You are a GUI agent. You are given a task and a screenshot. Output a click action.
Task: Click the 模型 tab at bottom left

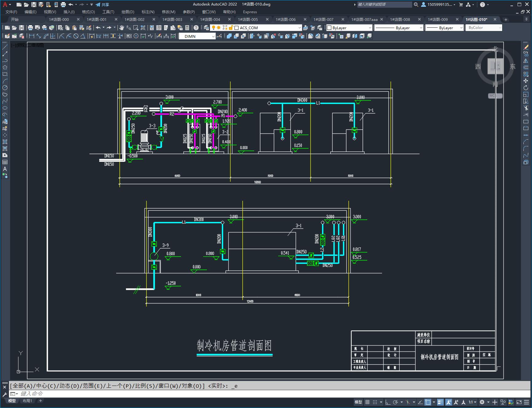[x=12, y=401]
